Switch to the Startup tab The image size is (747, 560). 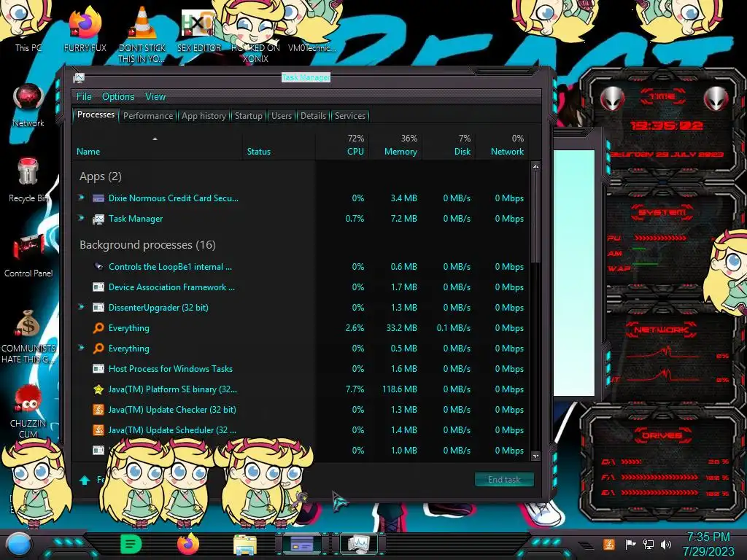click(248, 116)
